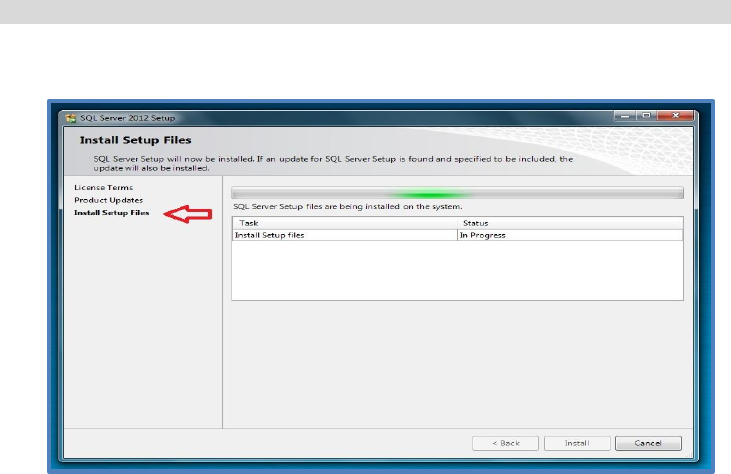This screenshot has width=731, height=474.
Task: Click the Status column header
Action: (x=570, y=223)
